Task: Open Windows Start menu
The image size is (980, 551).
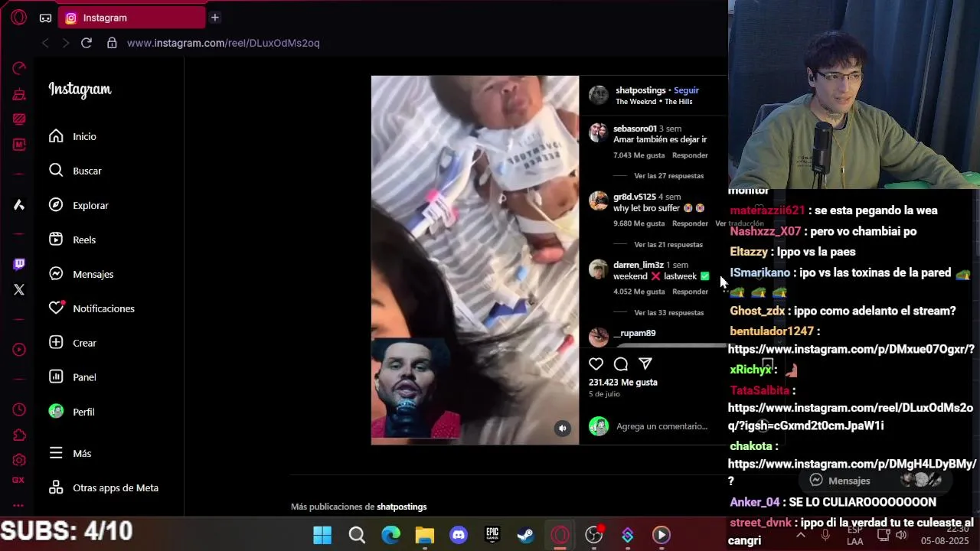Action: (322, 535)
